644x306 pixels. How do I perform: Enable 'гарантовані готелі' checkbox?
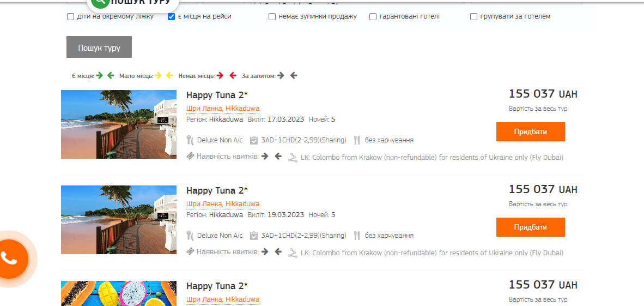[373, 17]
